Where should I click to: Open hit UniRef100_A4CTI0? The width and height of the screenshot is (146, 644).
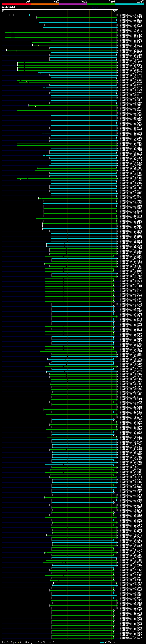131,30
